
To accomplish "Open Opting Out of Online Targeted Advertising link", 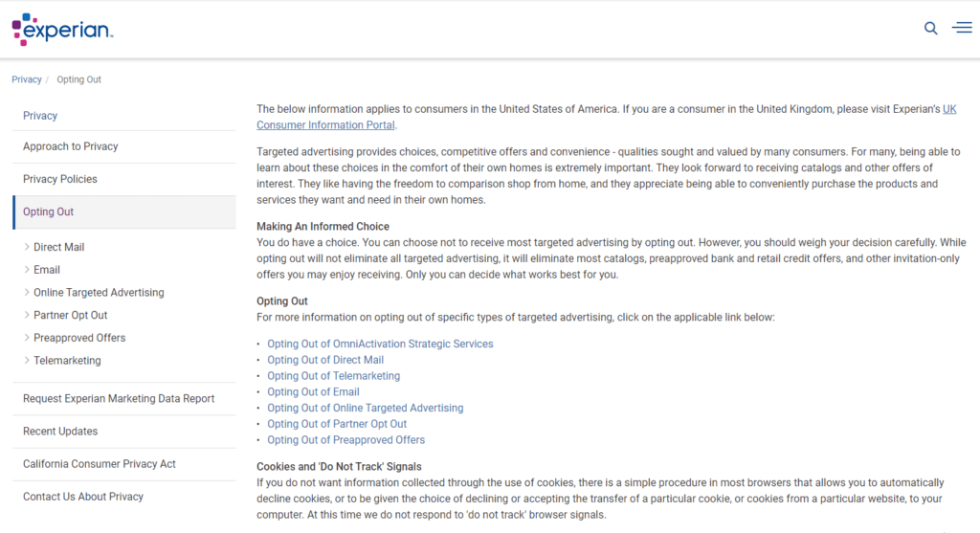I will [x=365, y=408].
